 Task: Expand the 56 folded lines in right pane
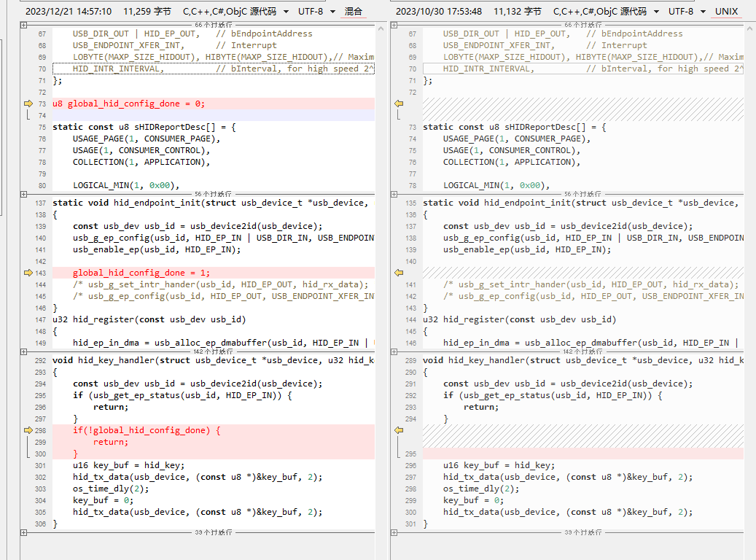394,195
